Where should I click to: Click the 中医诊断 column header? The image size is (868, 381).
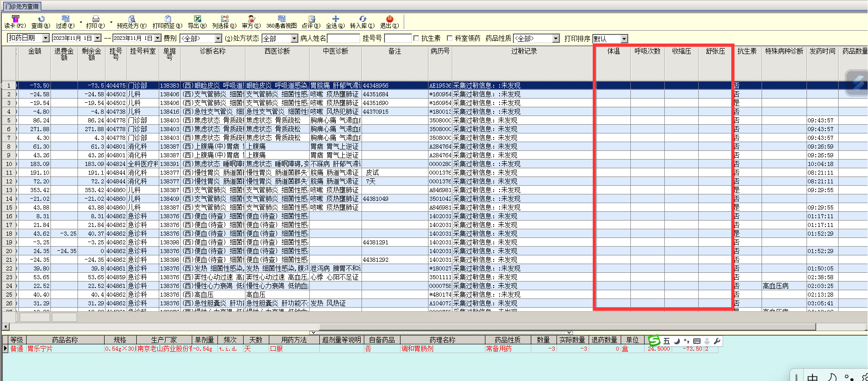point(335,63)
